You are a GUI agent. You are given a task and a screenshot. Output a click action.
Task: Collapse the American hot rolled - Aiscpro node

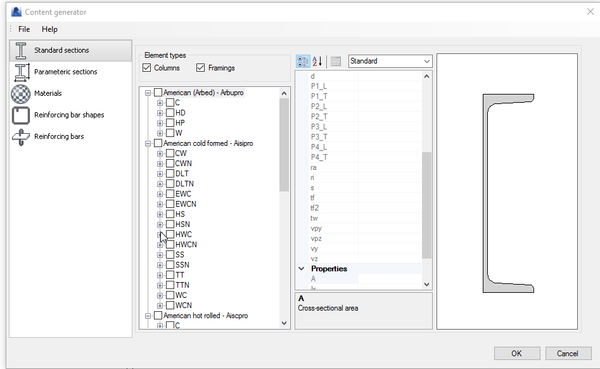pyautogui.click(x=148, y=316)
